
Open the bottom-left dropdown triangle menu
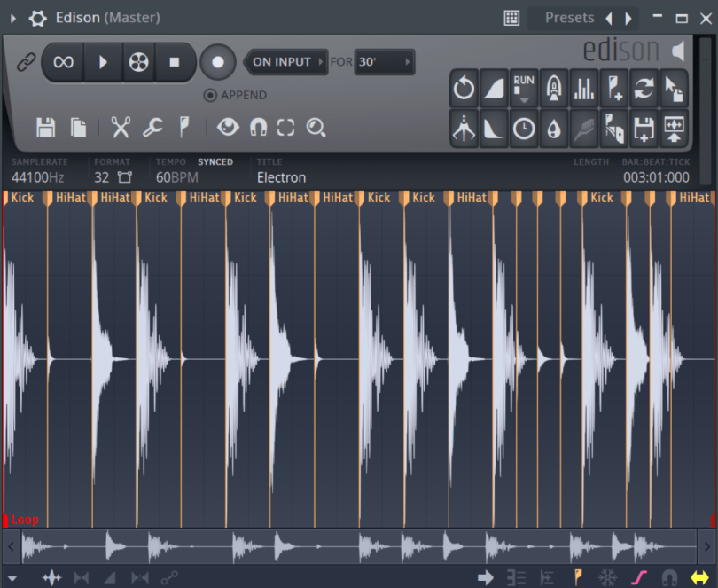[12, 578]
